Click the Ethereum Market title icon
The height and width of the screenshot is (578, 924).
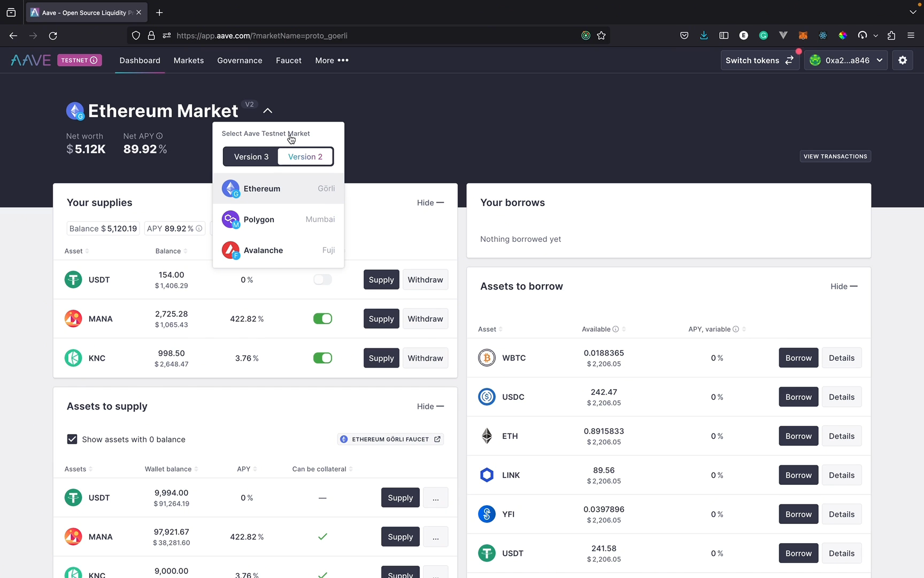pyautogui.click(x=75, y=111)
